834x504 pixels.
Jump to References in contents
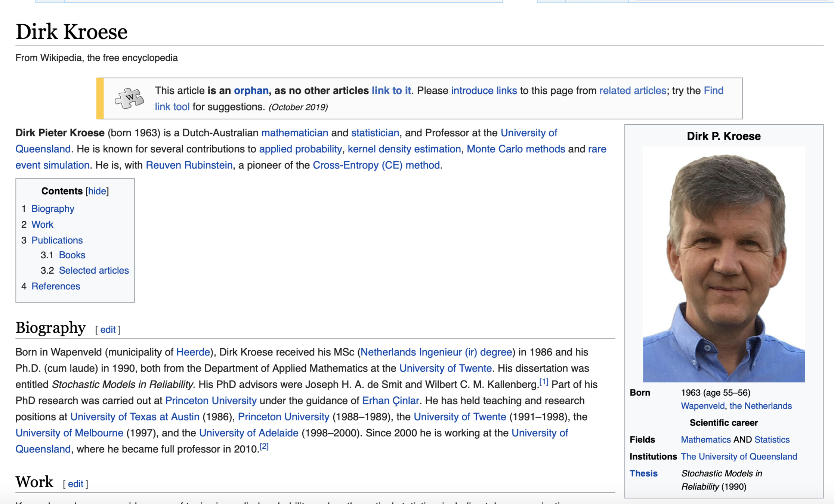point(56,286)
